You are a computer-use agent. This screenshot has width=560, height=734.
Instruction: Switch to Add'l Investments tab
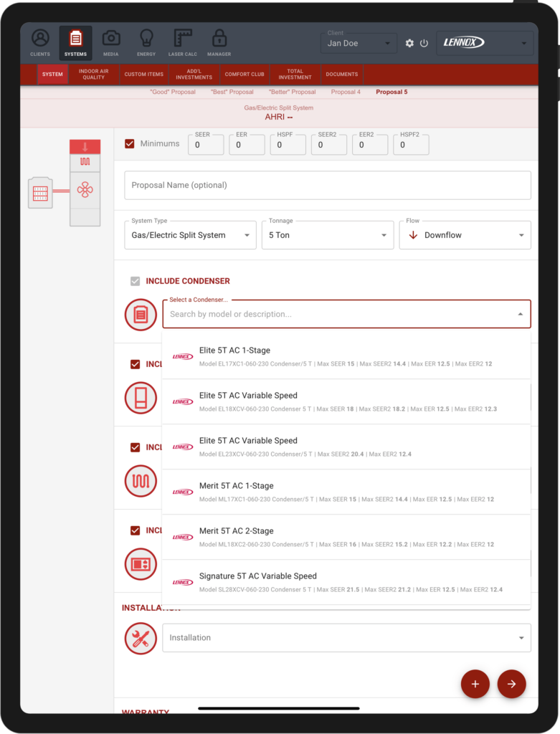194,75
